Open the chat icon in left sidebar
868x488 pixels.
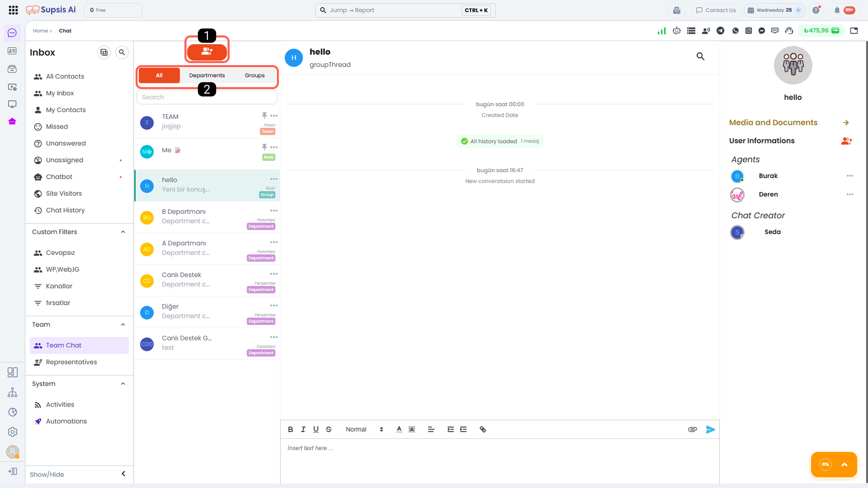pos(12,33)
